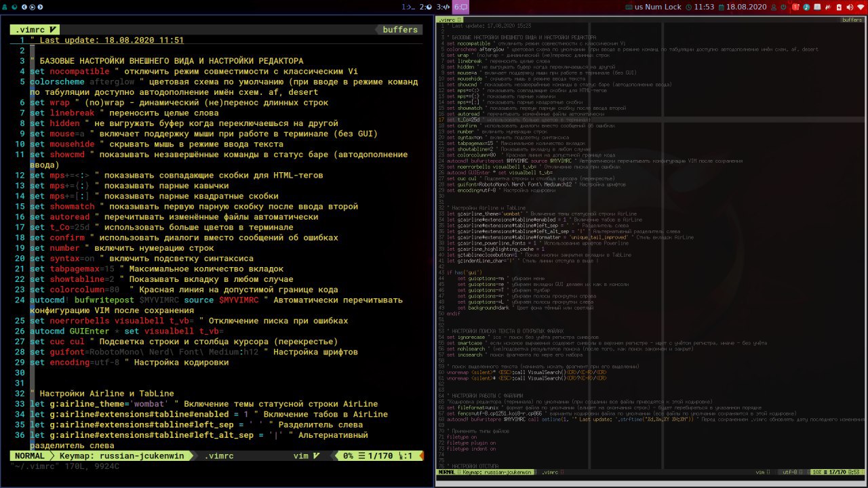The image size is (868, 488).
Task: Click the calendar icon beside the date
Action: click(721, 7)
